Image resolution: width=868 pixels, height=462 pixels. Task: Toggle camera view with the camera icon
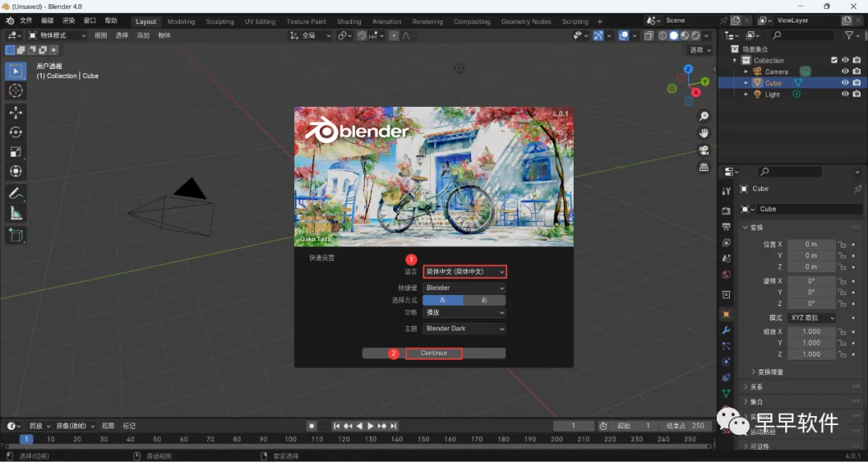click(703, 150)
